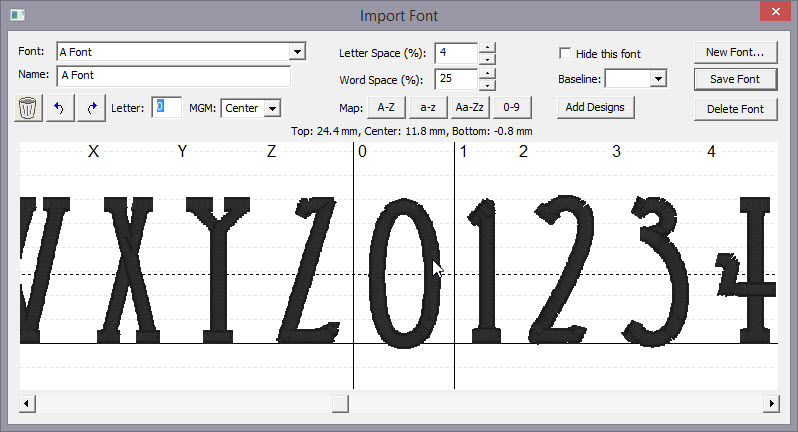Enable the Hide this font checkbox

(565, 53)
